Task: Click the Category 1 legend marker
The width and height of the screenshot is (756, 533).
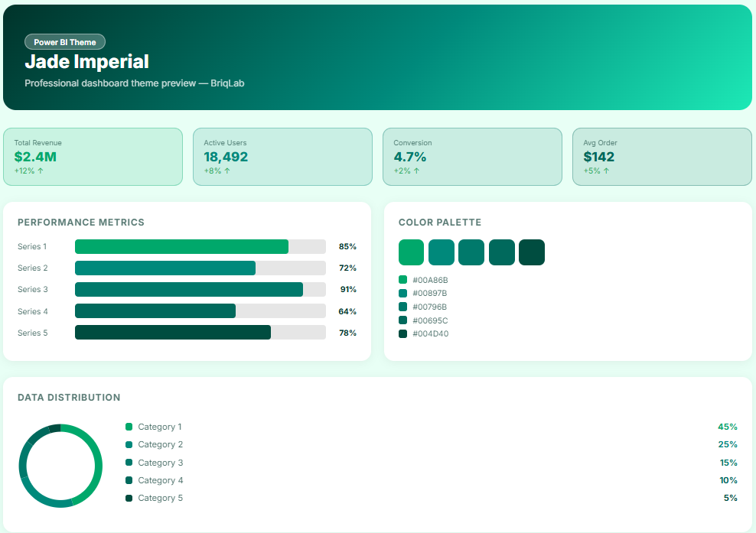Action: pos(129,427)
